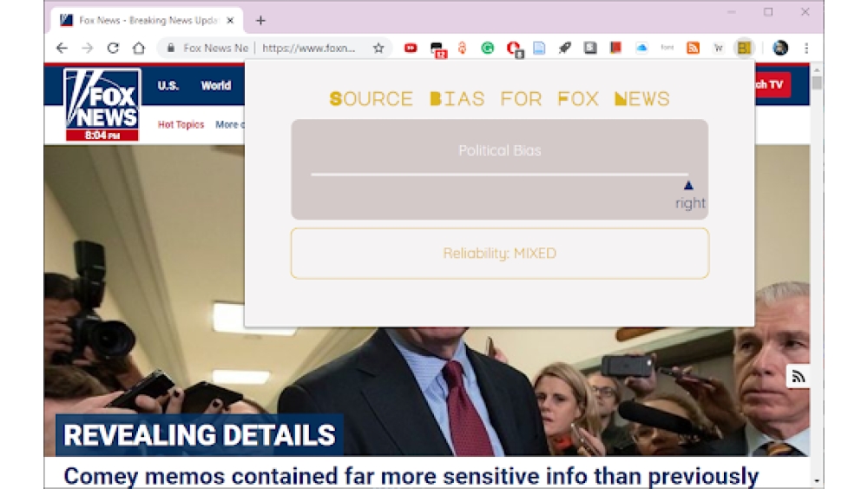868x489 pixels.
Task: Click the Hot Topics link
Action: point(181,125)
